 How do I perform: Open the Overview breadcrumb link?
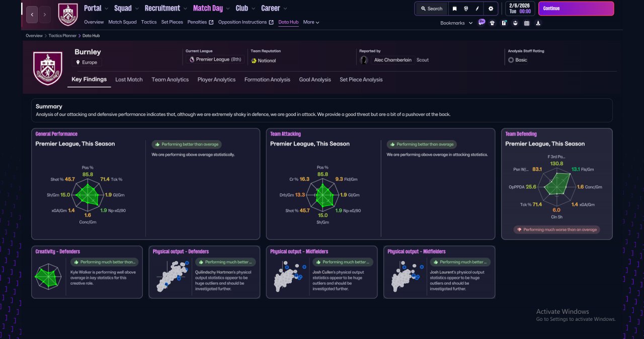tap(34, 36)
